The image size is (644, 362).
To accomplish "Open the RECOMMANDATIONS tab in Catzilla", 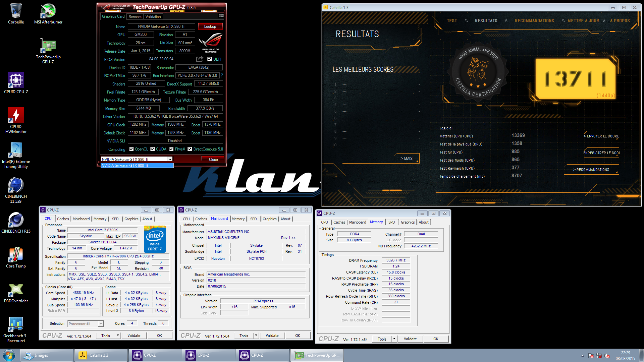I will tap(534, 21).
